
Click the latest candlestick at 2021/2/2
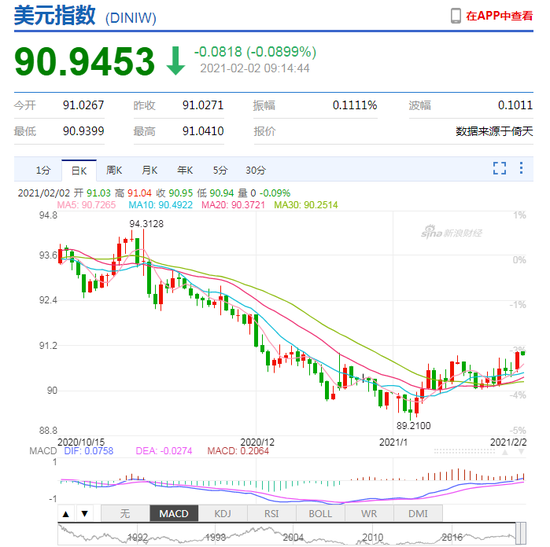[x=523, y=353]
